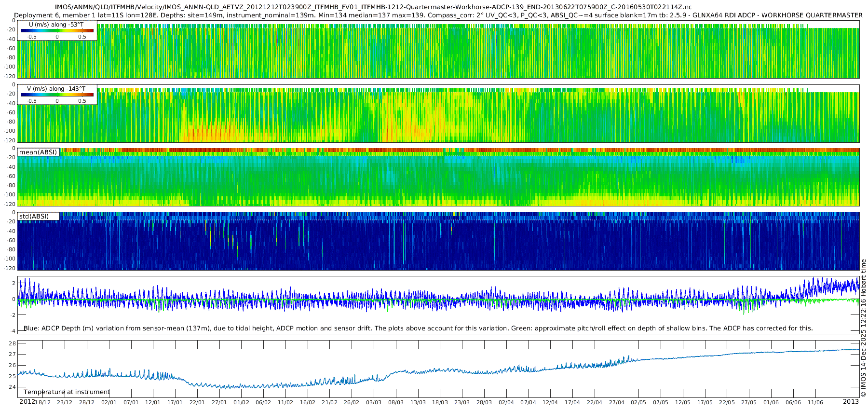Image resolution: width=868 pixels, height=410 pixels.
Task: Select the 'U (m/s) along -53°T' legend title
Action: (56, 24)
